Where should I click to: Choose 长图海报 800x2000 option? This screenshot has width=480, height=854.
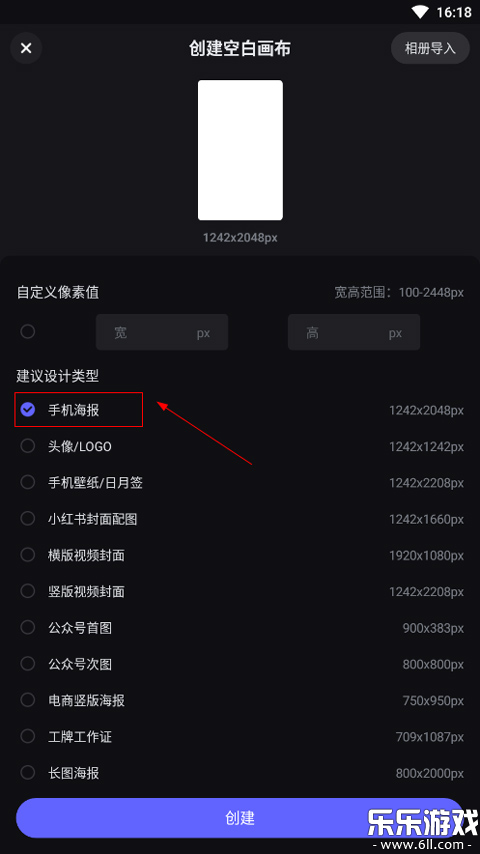click(240, 773)
